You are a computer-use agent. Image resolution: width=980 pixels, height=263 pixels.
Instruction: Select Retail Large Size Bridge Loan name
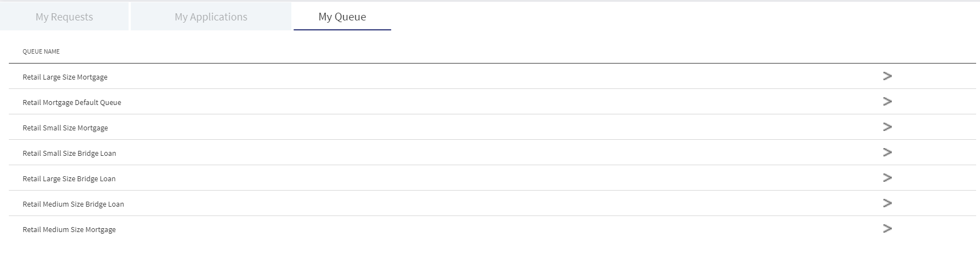pos(69,179)
